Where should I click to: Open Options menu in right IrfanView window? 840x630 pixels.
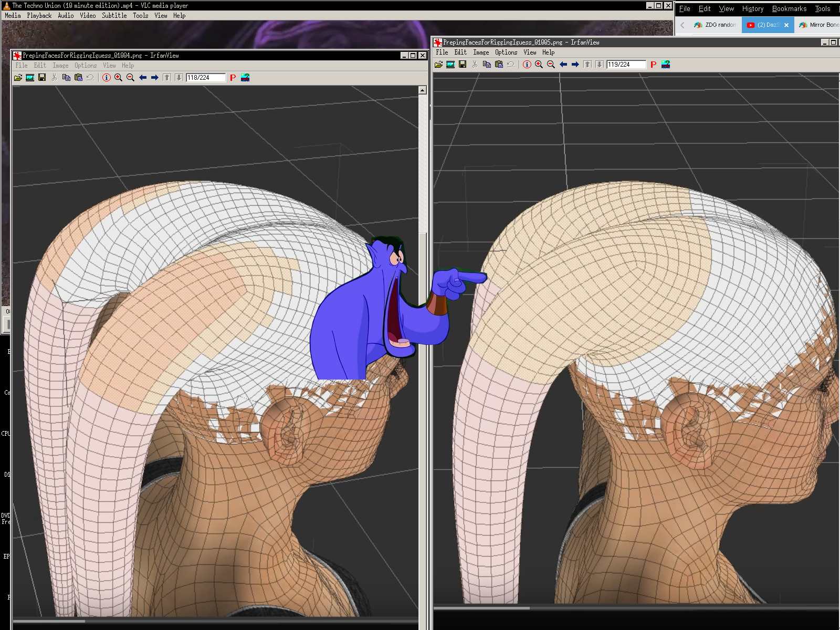pos(506,52)
